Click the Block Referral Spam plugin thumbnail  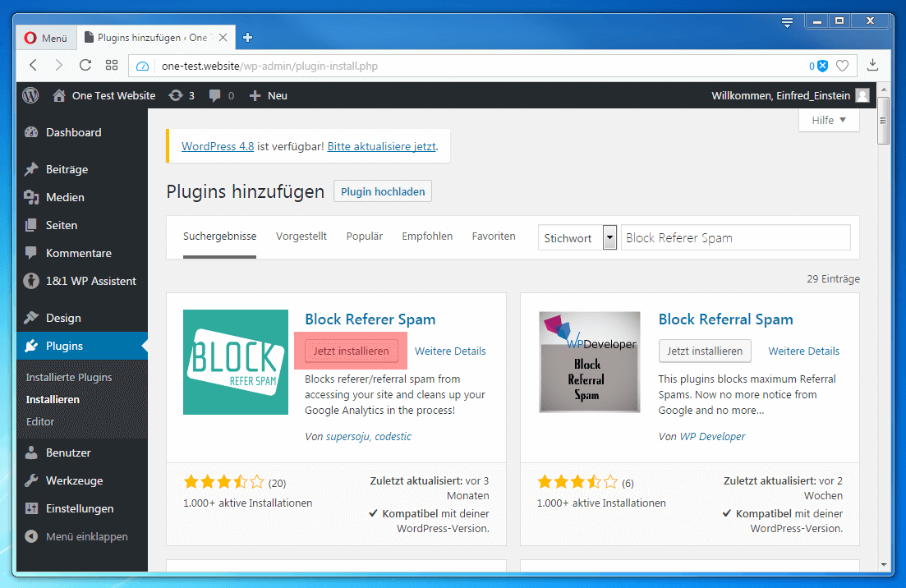coord(590,362)
